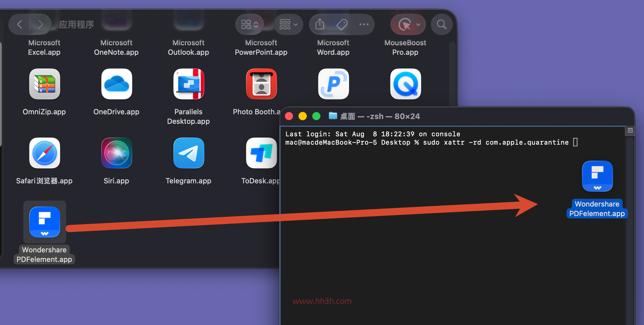Viewport: 644px width, 325px height.
Task: Click the Terminal title folder icon
Action: coord(333,116)
